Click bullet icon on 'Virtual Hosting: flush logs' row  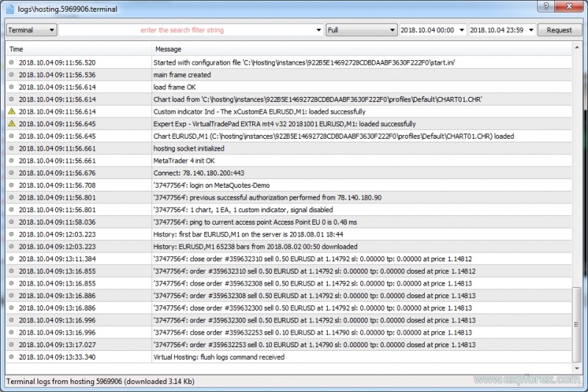pos(11,357)
